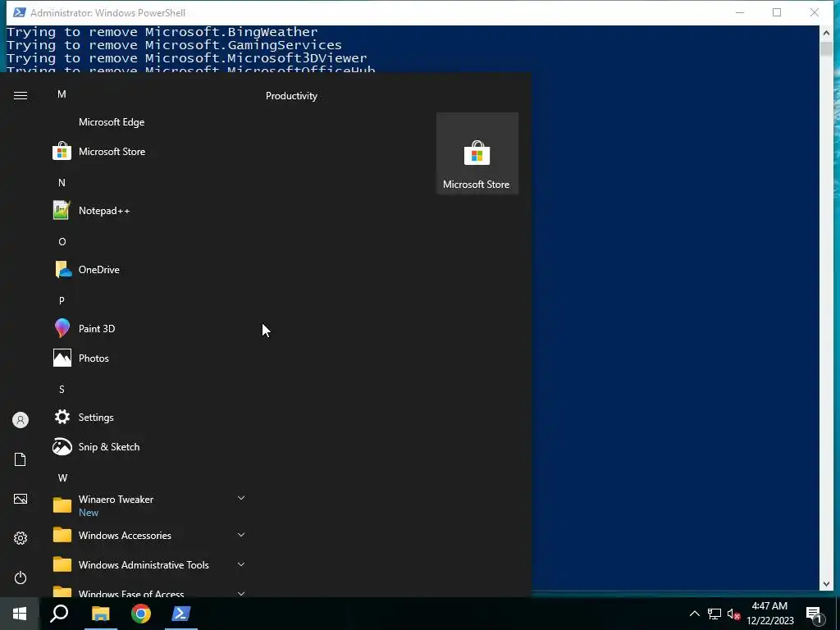Open Microsoft Store from the app list
The height and width of the screenshot is (630, 840).
[148, 152]
